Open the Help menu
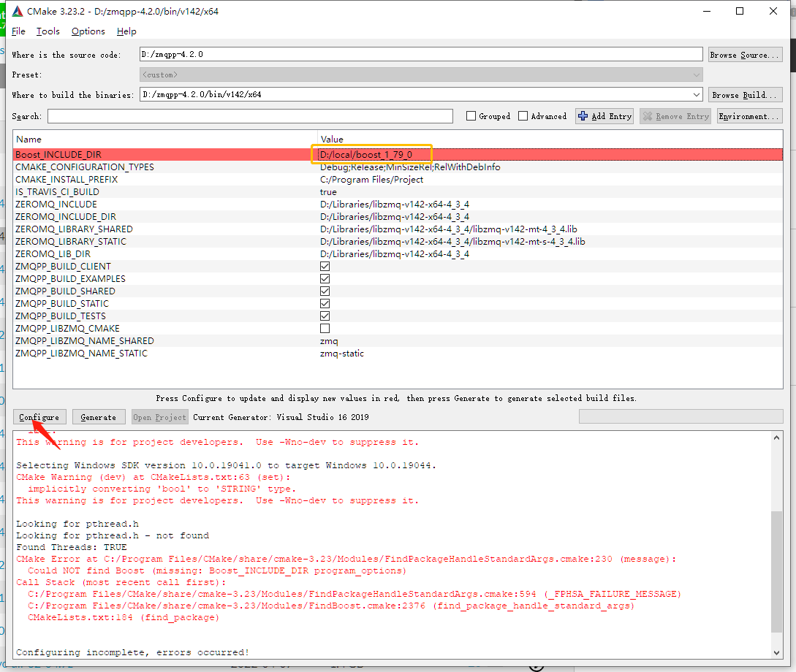The image size is (796, 672). (126, 31)
